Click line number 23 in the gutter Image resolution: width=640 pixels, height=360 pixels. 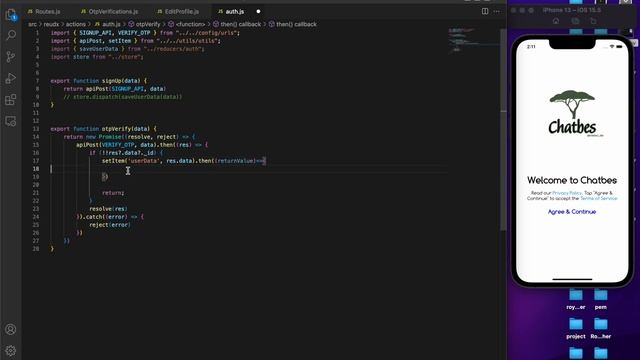(x=36, y=209)
